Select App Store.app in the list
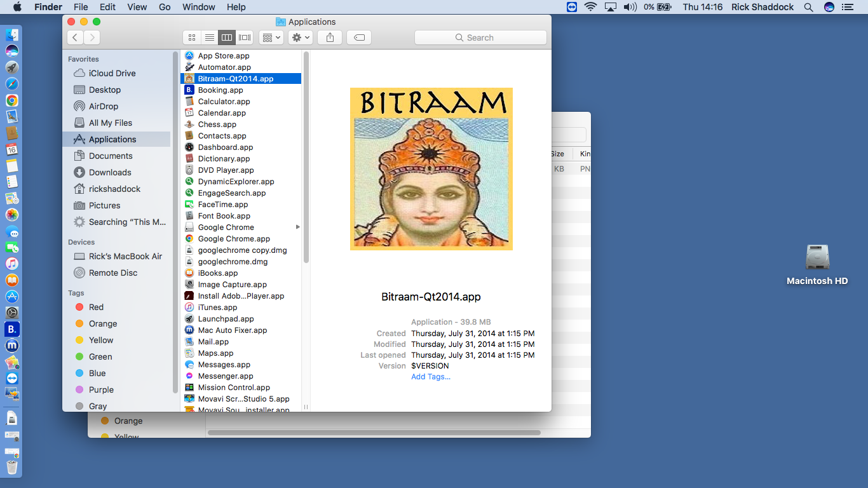The height and width of the screenshot is (488, 868). coord(224,56)
